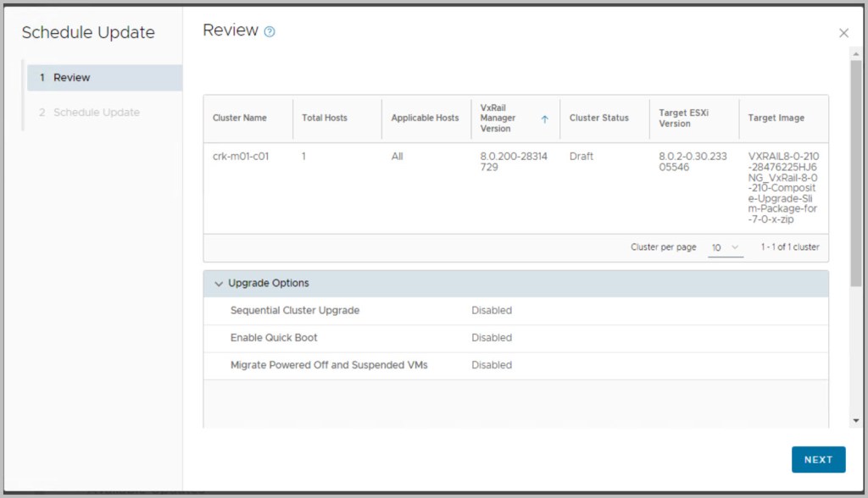Click scrollbar down arrow at bottom right

[x=855, y=421]
